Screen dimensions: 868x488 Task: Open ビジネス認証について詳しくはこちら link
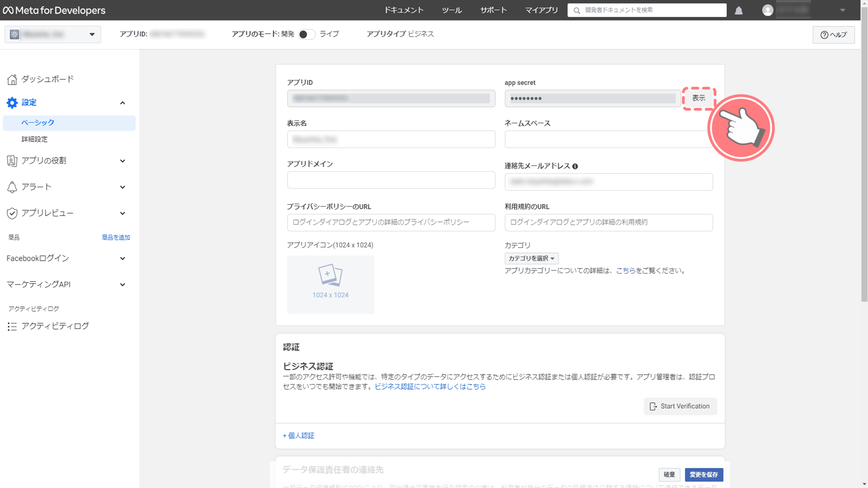430,387
